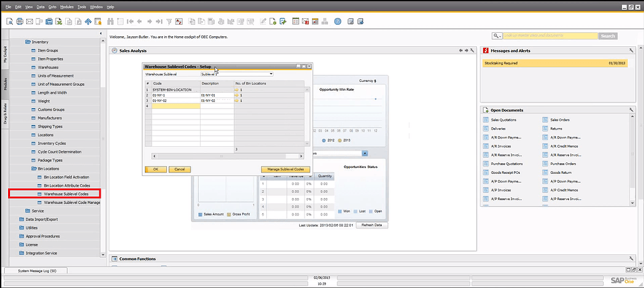Go to Next Record arrow
The height and width of the screenshot is (288, 644).
[x=150, y=21]
